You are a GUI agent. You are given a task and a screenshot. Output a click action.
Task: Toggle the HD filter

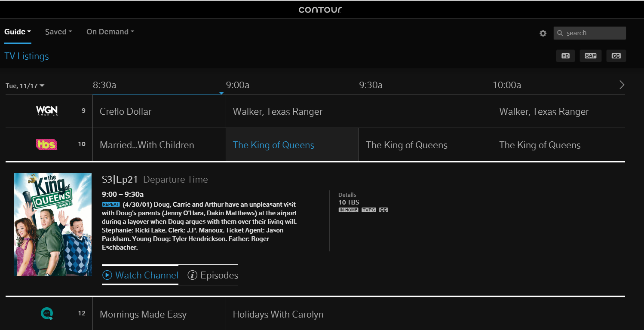tap(565, 56)
